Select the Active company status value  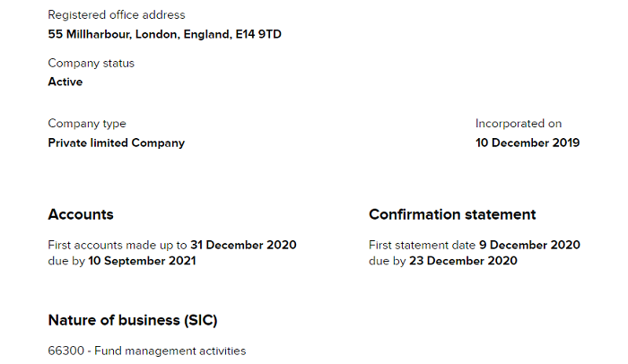coord(65,82)
